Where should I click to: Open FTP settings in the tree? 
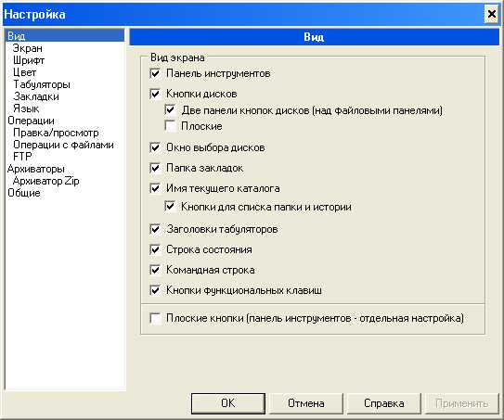pyautogui.click(x=22, y=157)
